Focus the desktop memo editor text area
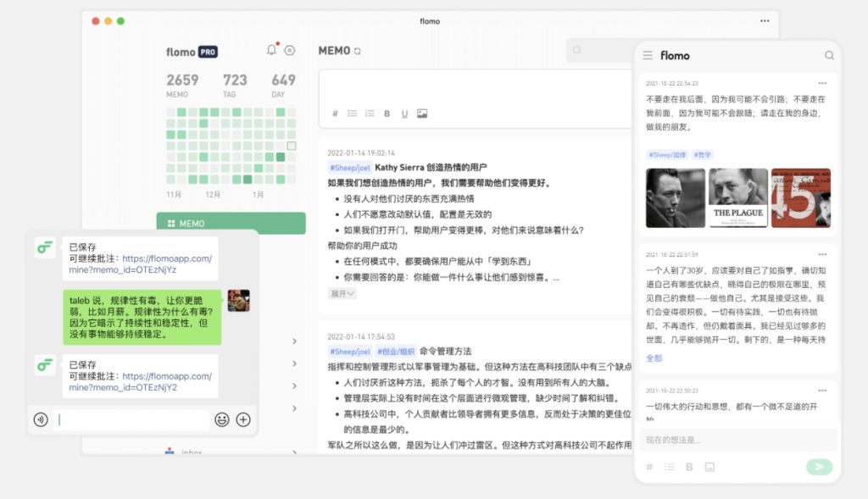Viewport: 868px width, 499px height. click(476, 87)
